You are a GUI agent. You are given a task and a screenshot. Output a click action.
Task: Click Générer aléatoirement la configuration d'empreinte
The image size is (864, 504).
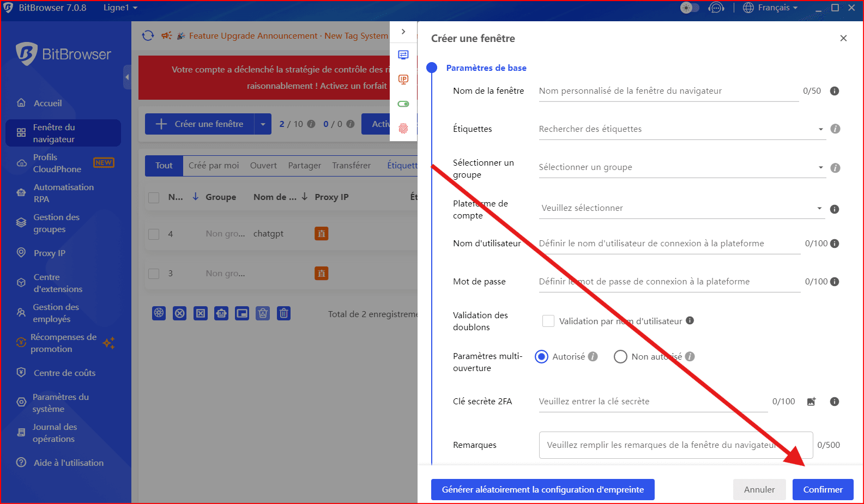pyautogui.click(x=542, y=489)
